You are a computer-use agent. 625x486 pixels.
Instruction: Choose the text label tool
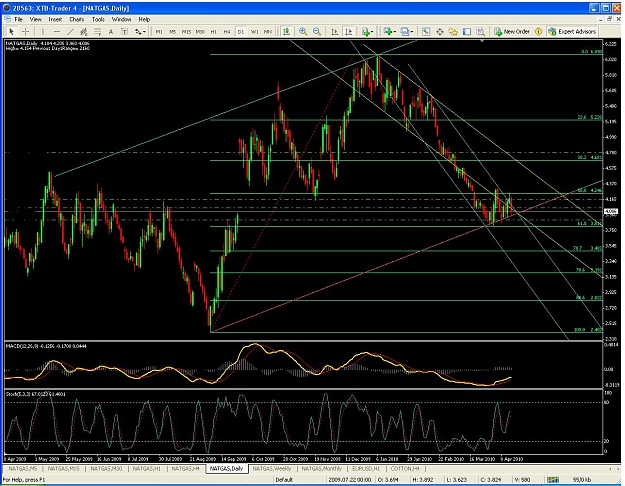(x=124, y=31)
